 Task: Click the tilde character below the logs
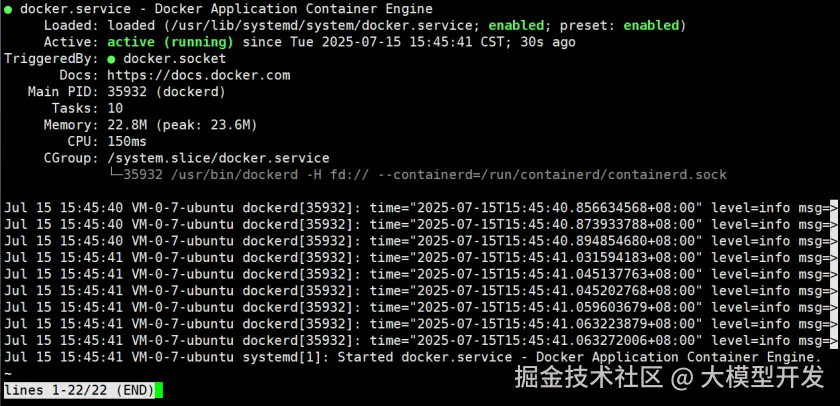[x=8, y=373]
